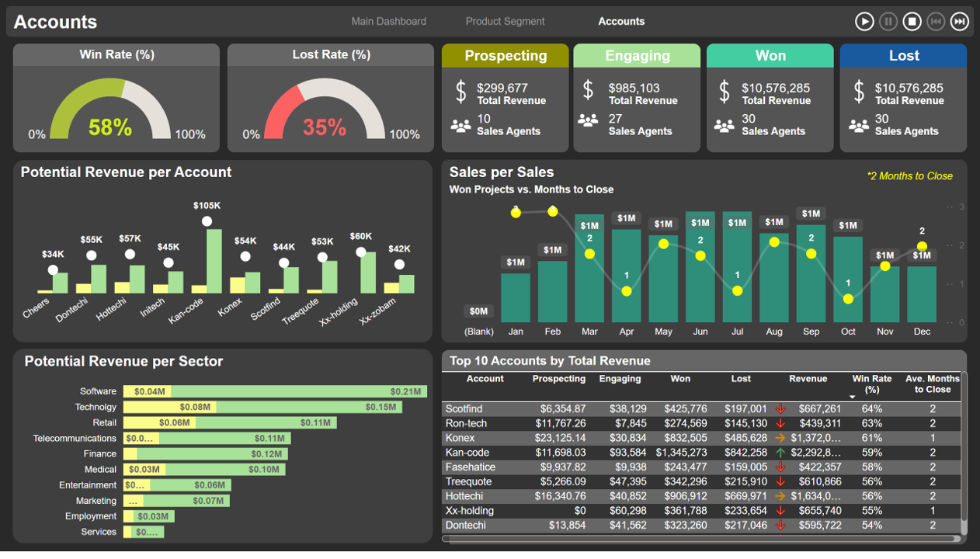Image resolution: width=980 pixels, height=559 pixels.
Task: Click the skip-to-start playback icon
Action: [x=936, y=22]
